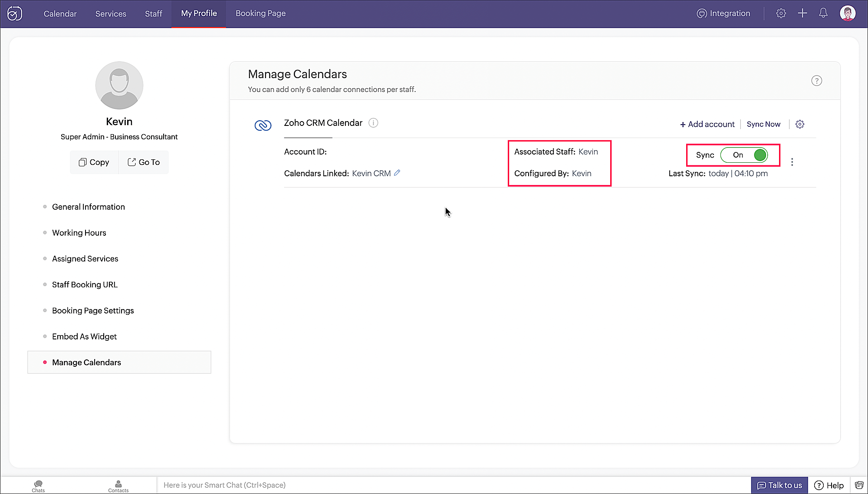This screenshot has height=494, width=868.
Task: Select the Zoho CRM Calendar heading
Action: point(323,123)
